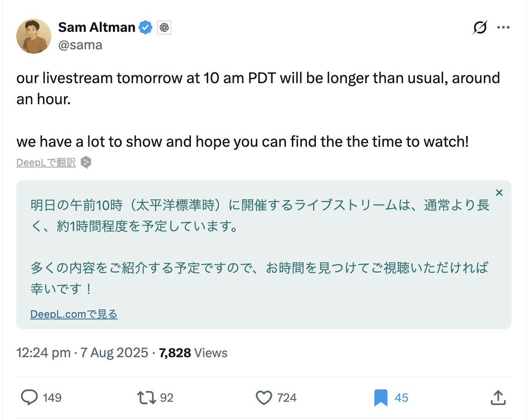Click the 7,828 Views count
This screenshot has height=420, width=529.
click(193, 353)
